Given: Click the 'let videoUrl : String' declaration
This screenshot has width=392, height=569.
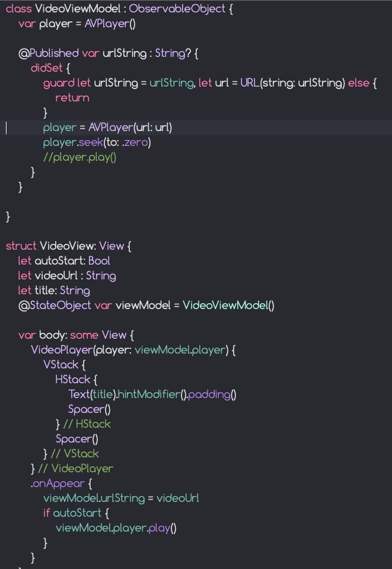Looking at the screenshot, I should click(x=67, y=276).
